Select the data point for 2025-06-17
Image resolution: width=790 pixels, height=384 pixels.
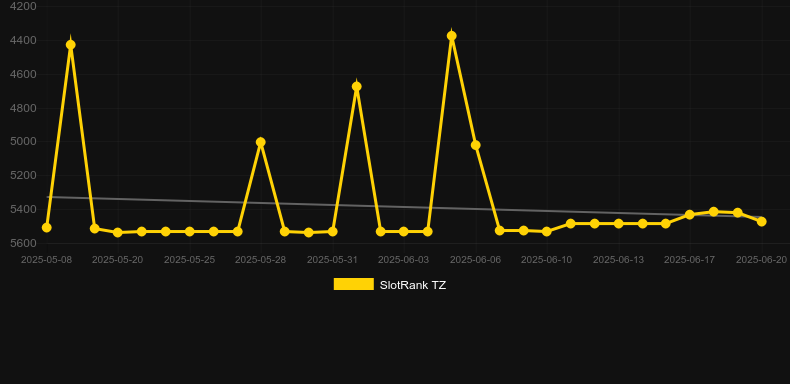(690, 215)
